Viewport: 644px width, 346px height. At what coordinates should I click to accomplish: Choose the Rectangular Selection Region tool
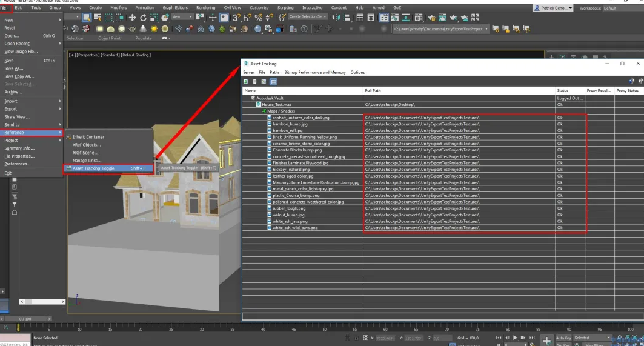coord(108,17)
